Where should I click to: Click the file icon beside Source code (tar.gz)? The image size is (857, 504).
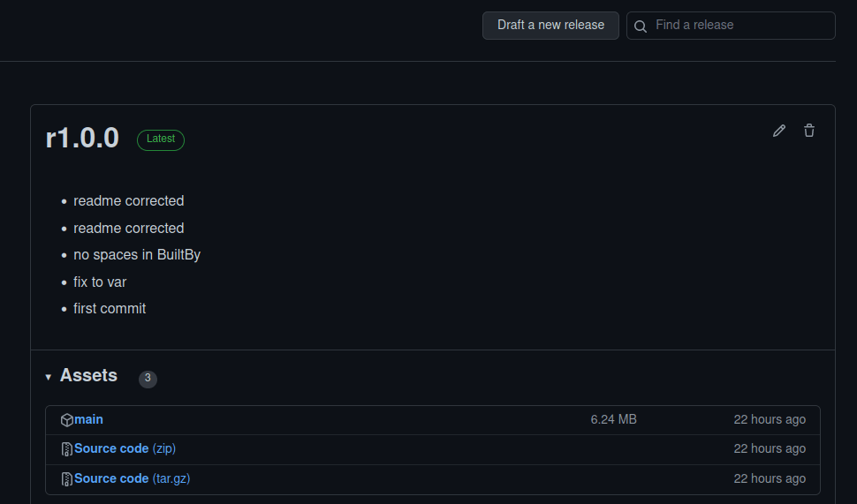(x=66, y=479)
